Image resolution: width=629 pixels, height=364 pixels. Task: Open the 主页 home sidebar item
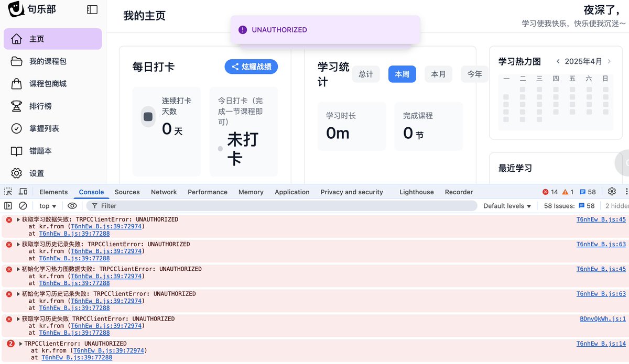click(53, 39)
